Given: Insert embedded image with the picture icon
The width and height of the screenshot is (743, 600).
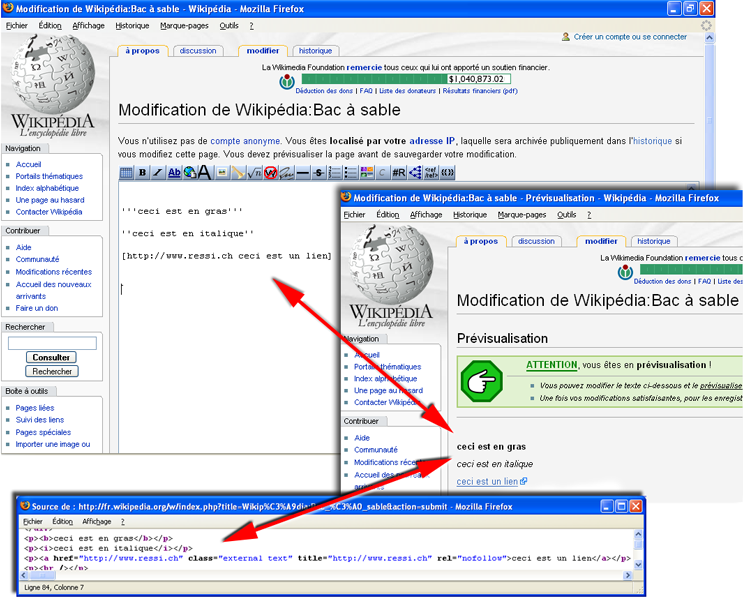Looking at the screenshot, I should [x=222, y=173].
